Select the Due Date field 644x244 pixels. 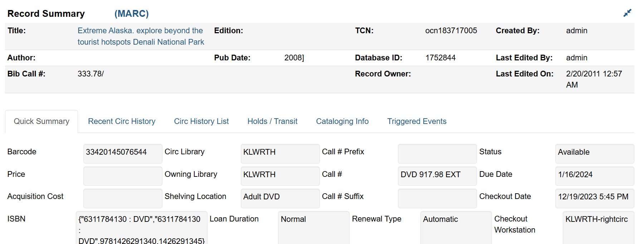point(594,176)
